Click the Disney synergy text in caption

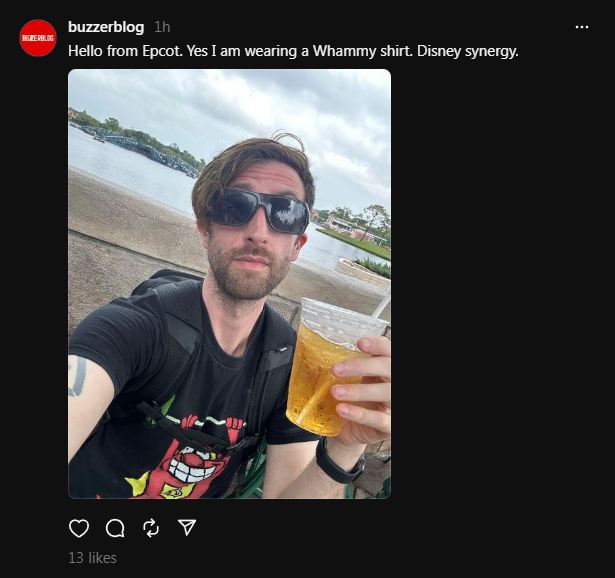pos(468,51)
